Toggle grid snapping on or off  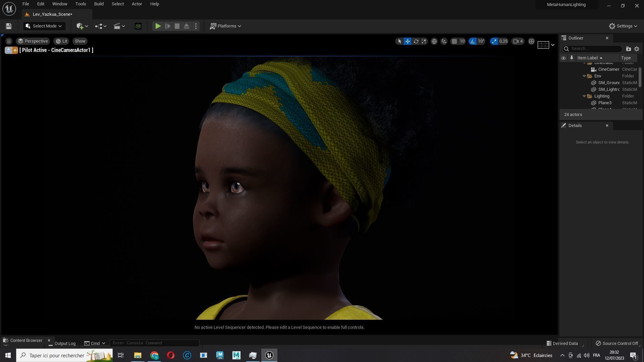(454, 41)
